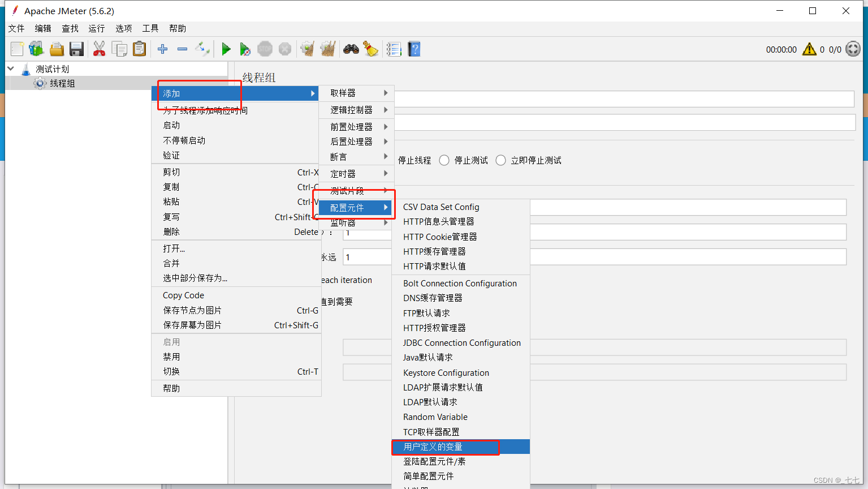This screenshot has height=489, width=868.
Task: Choose 禁用 in context menu
Action: pos(236,357)
